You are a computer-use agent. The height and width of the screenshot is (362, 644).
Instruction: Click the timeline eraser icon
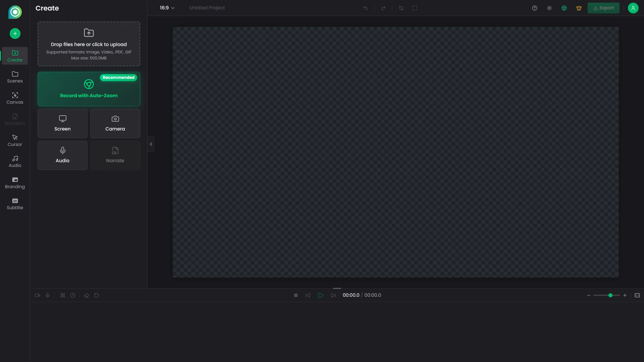(x=86, y=295)
